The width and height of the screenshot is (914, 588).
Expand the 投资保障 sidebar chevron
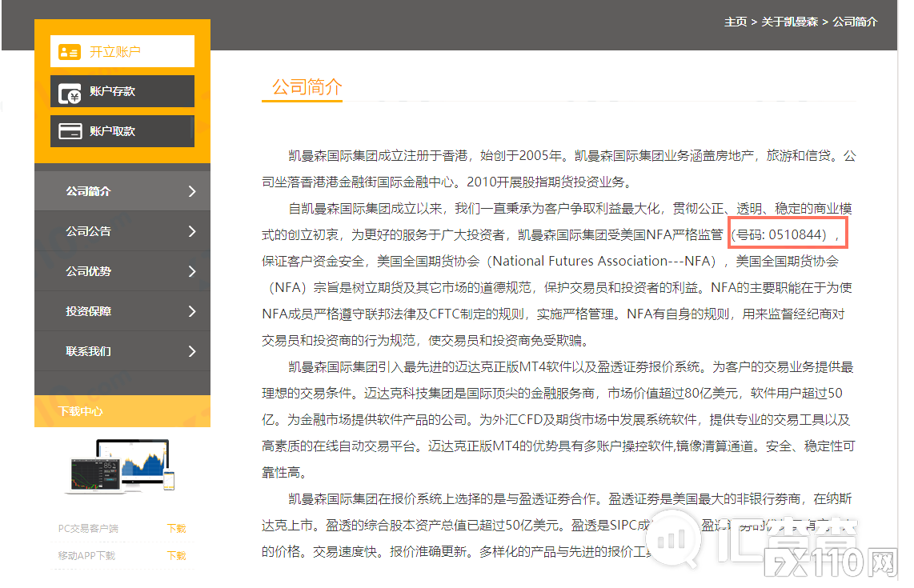pos(190,310)
